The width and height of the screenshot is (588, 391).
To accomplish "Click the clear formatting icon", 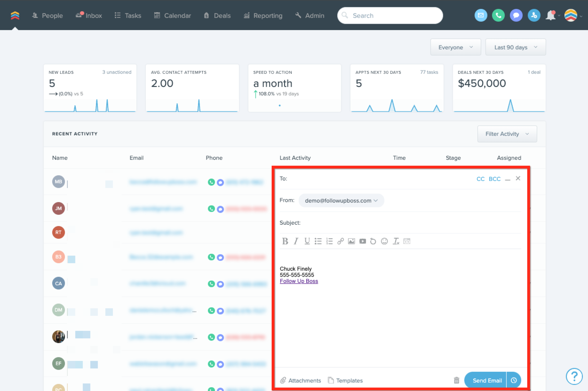I will click(396, 241).
